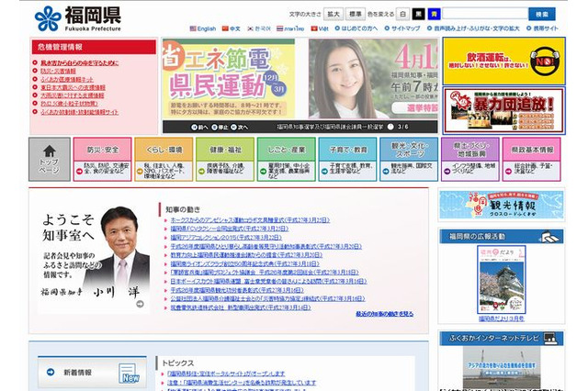Switch to the Thai language version
The width and height of the screenshot is (588, 391).
tap(290, 28)
